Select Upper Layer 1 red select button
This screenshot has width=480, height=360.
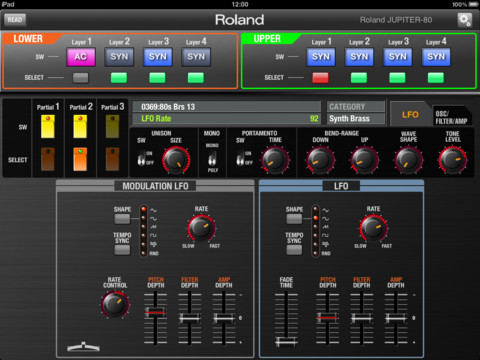321,78
